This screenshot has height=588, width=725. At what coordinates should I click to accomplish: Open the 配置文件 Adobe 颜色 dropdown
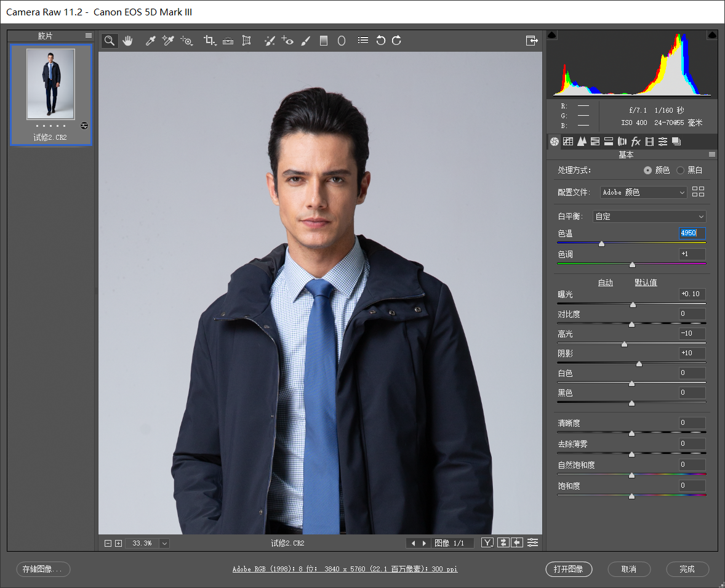[643, 192]
